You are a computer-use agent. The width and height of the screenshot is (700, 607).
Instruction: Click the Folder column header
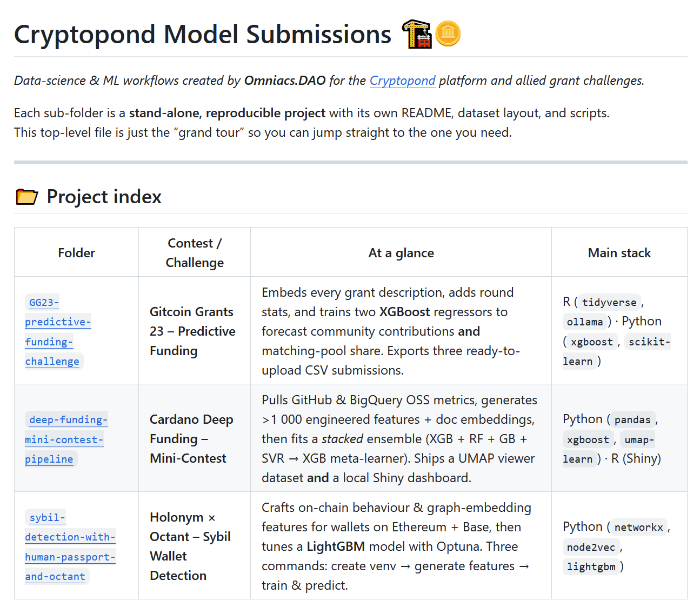76,253
